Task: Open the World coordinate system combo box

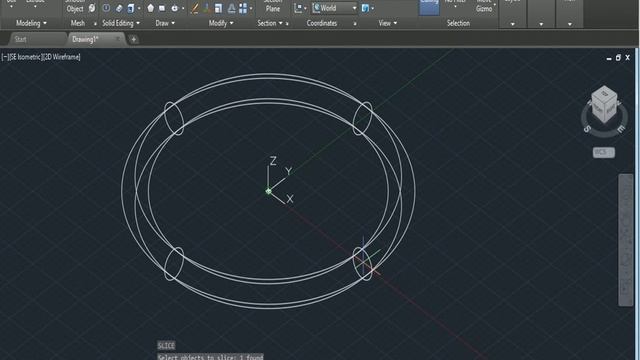Action: coord(334,8)
